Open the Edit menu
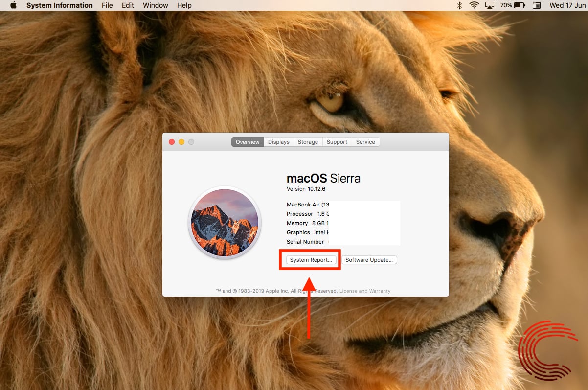 pyautogui.click(x=128, y=5)
